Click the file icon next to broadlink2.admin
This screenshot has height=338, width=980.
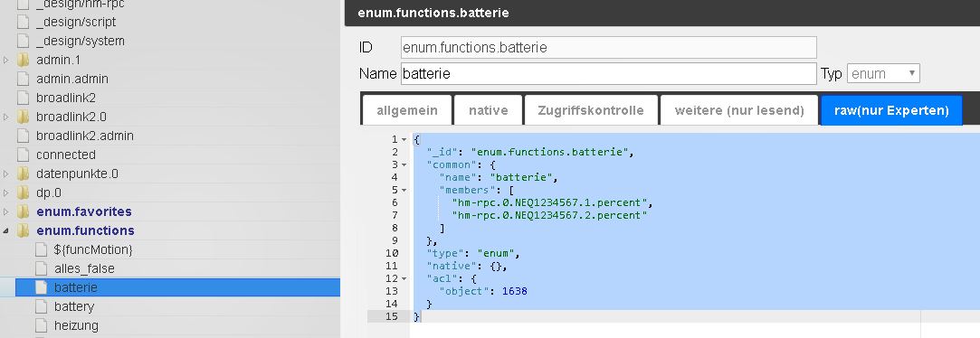(x=24, y=136)
